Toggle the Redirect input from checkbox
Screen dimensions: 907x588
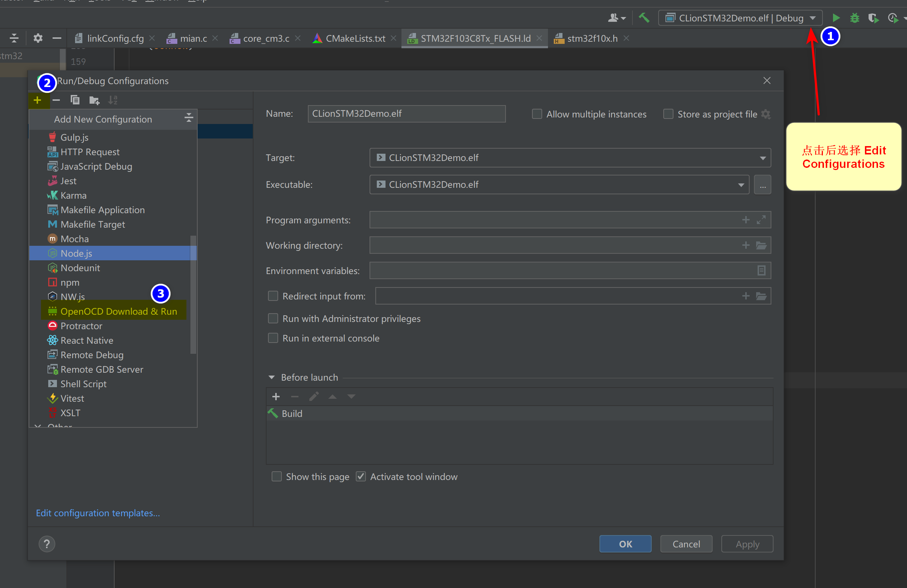[273, 296]
